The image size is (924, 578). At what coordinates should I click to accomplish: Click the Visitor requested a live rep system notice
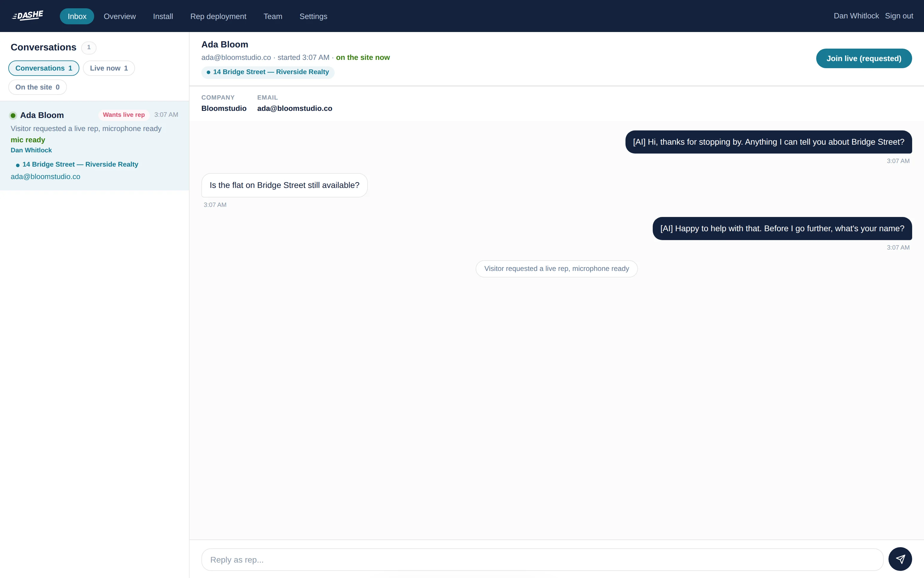[x=556, y=269]
